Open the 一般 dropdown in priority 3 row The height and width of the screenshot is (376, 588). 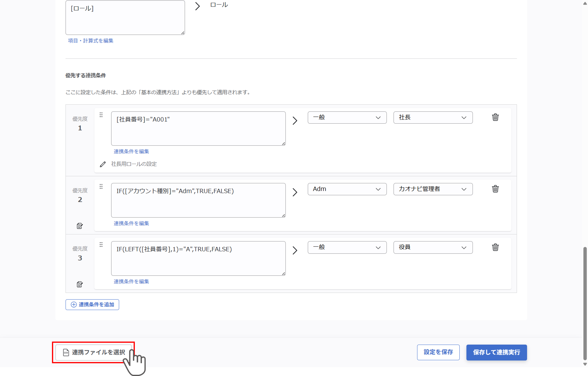(347, 247)
